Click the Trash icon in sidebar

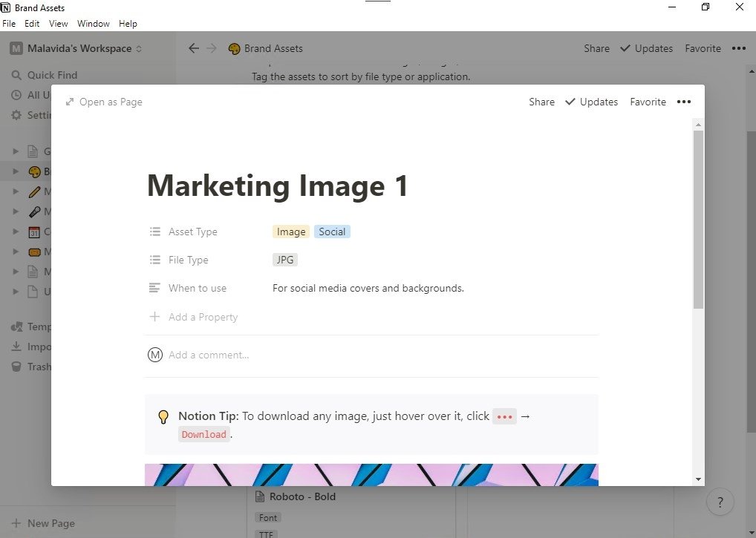16,367
